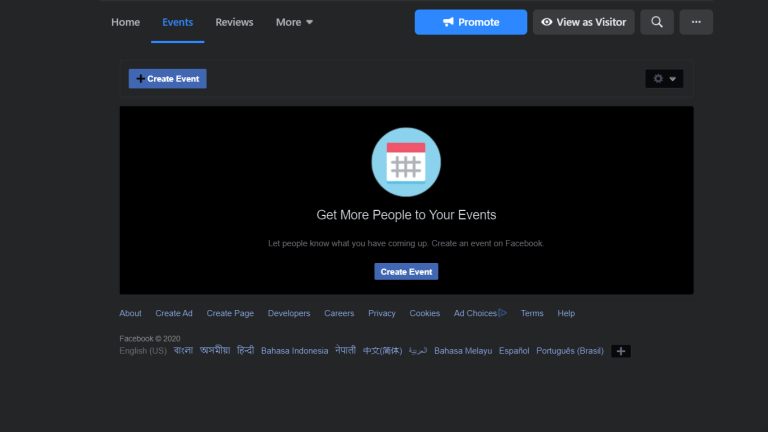Select the Events tab
768x432 pixels.
tap(178, 22)
